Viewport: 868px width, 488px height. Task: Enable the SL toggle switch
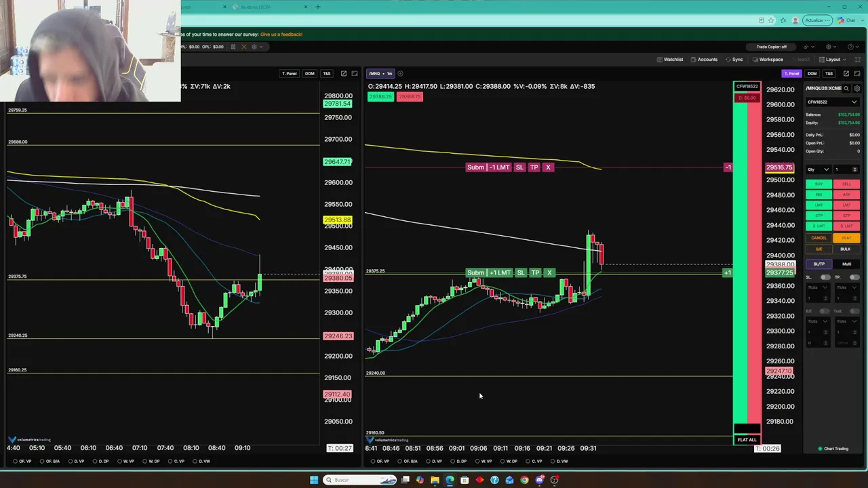pos(825,277)
